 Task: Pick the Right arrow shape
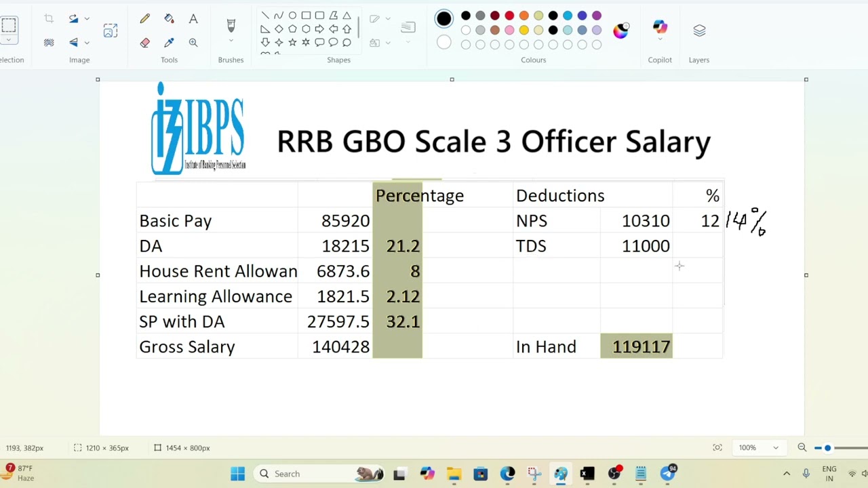[319, 29]
